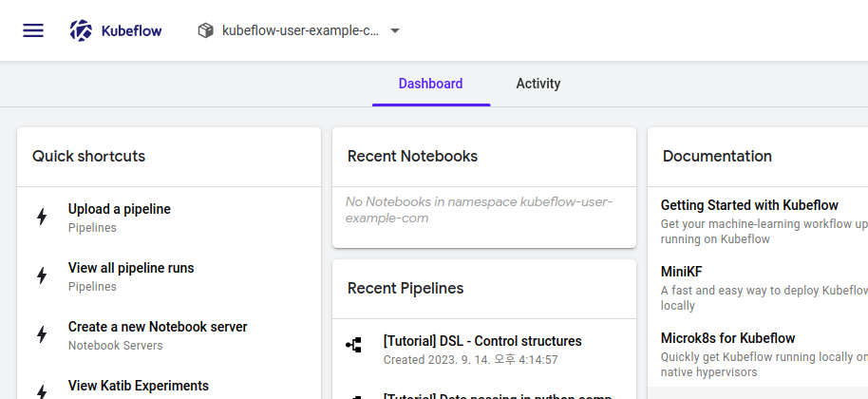Open the MiniKF documentation link

681,272
